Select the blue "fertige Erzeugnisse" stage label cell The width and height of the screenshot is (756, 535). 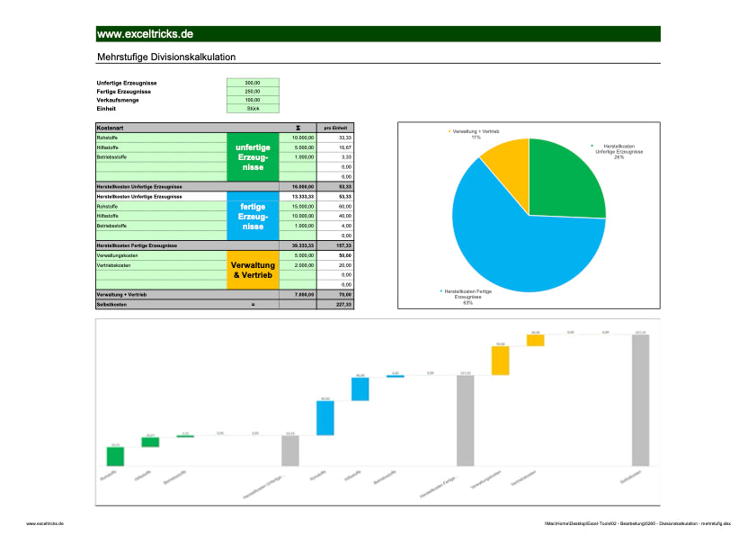click(253, 216)
